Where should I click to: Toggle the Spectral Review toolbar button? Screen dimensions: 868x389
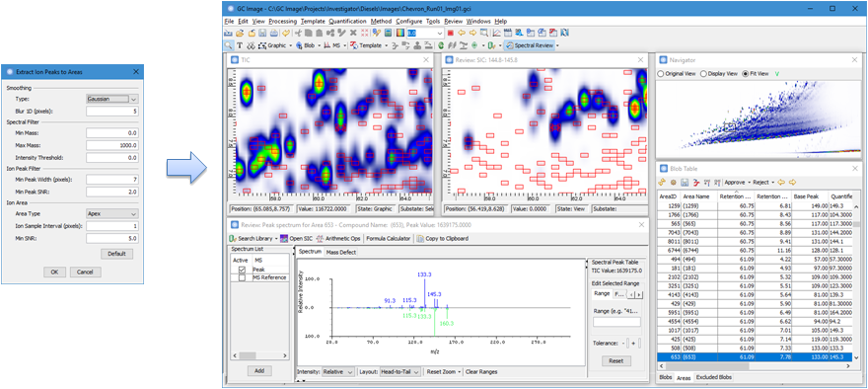pyautogui.click(x=530, y=45)
